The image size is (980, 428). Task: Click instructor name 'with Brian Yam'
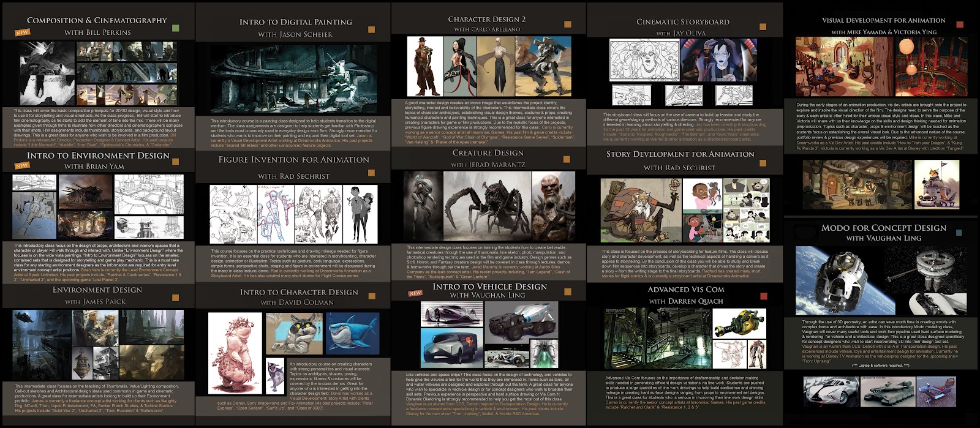[x=94, y=167]
